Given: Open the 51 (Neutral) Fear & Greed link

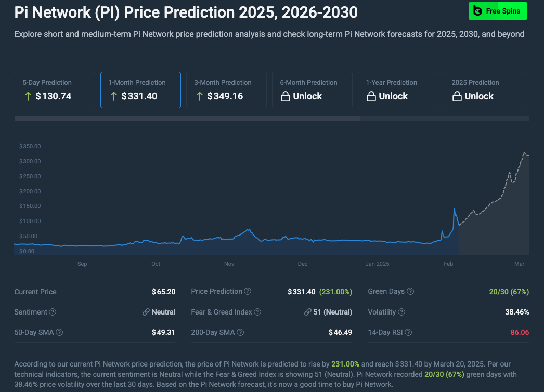Looking at the screenshot, I should pyautogui.click(x=328, y=312).
